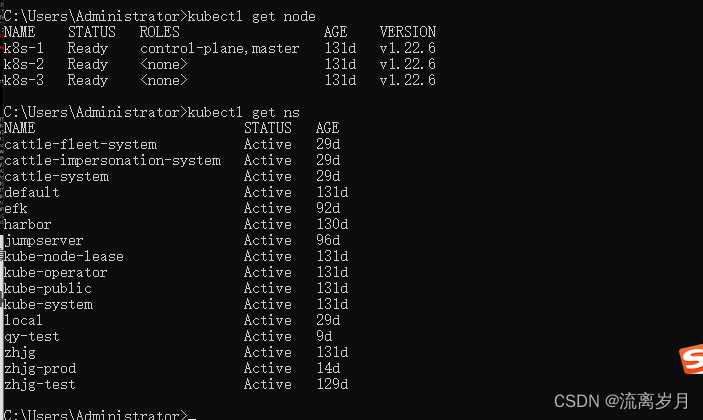Viewport: 703px width, 420px height.
Task: Click the kube-system namespace entry
Action: click(x=48, y=304)
